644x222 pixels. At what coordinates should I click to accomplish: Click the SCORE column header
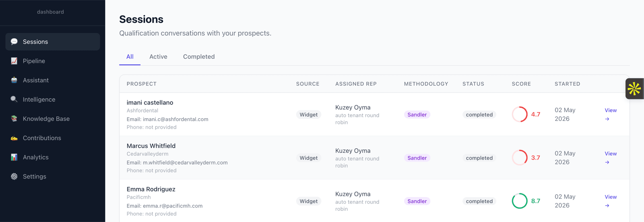coord(521,84)
